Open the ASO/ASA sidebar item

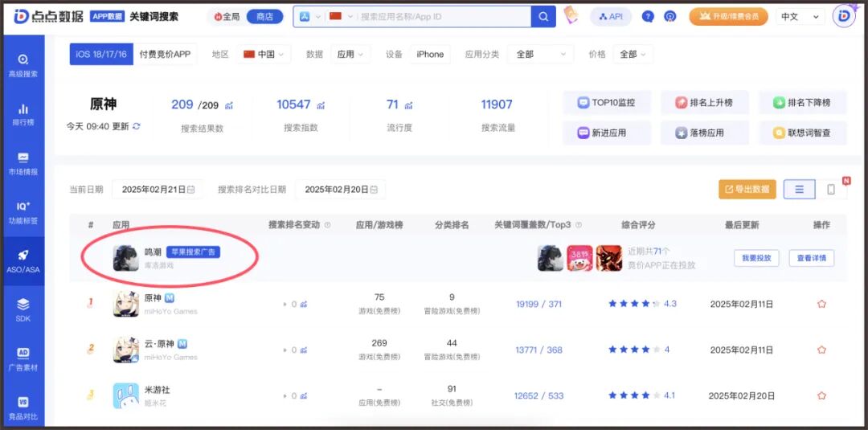23,261
